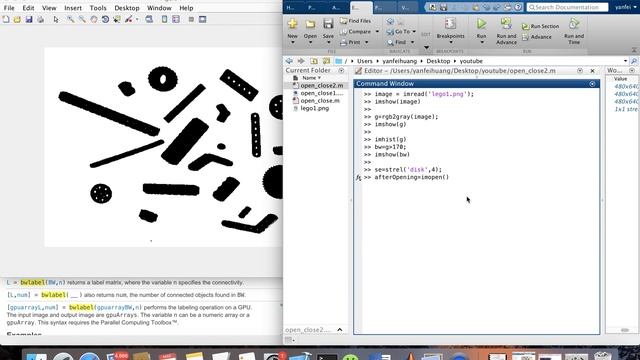Click Save Figure floppy disk icon
Screen dimensions: 640x360
pos(29,19)
